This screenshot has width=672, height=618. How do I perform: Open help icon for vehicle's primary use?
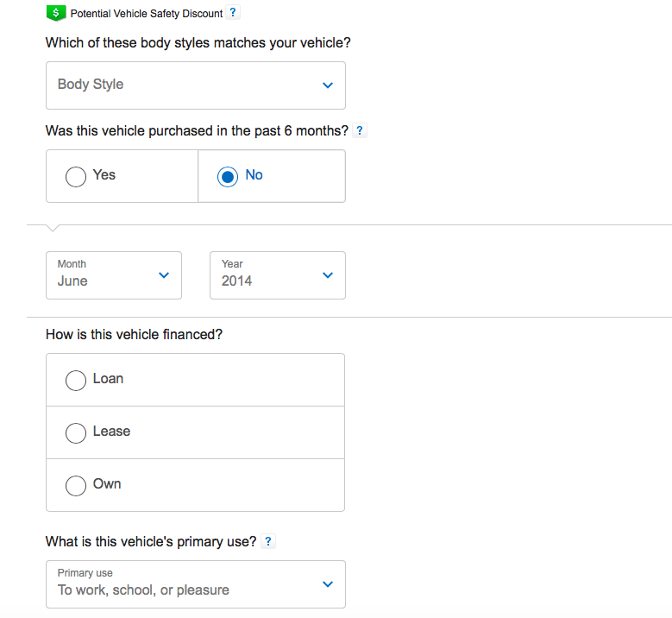(x=268, y=542)
